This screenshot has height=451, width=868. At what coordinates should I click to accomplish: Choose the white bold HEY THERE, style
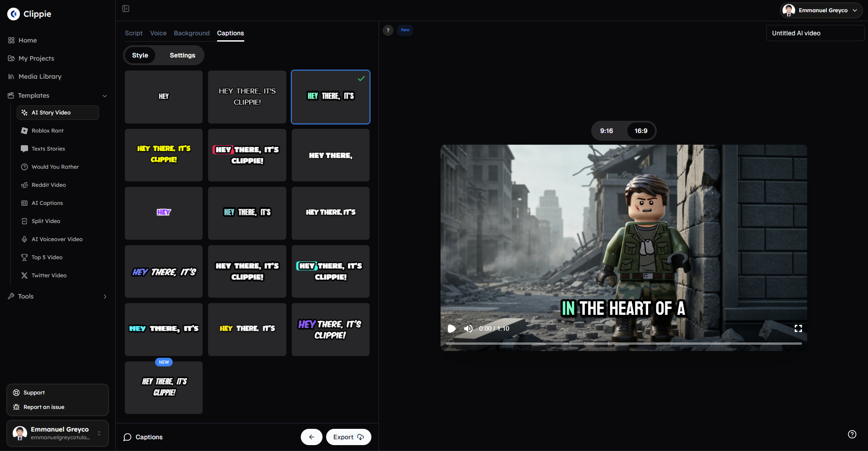[x=331, y=155]
